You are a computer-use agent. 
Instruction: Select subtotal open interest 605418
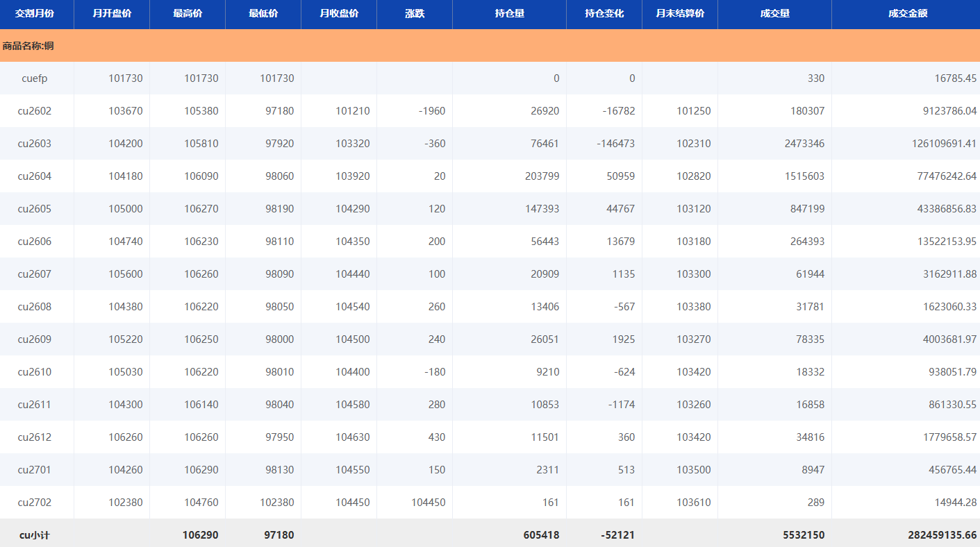541,535
